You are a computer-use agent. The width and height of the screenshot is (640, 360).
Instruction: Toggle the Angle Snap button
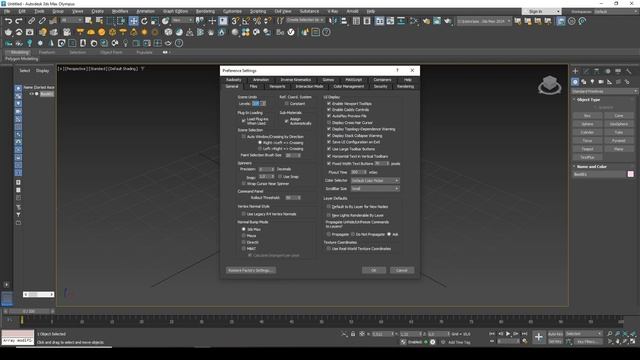click(246, 21)
